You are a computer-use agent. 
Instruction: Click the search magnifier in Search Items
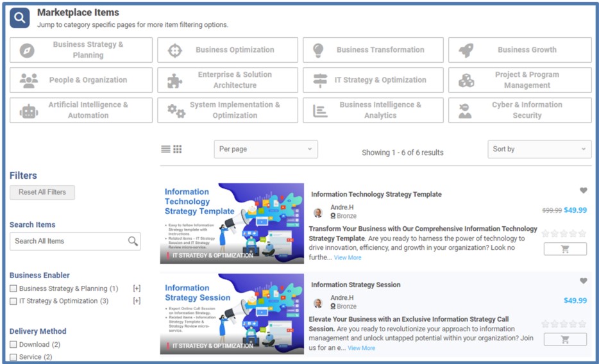[x=133, y=241]
